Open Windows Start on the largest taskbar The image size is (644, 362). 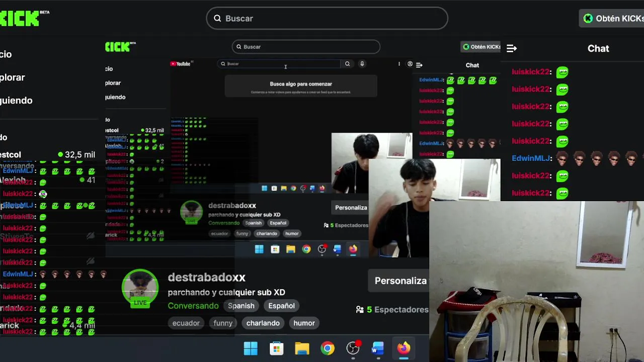pos(251,348)
